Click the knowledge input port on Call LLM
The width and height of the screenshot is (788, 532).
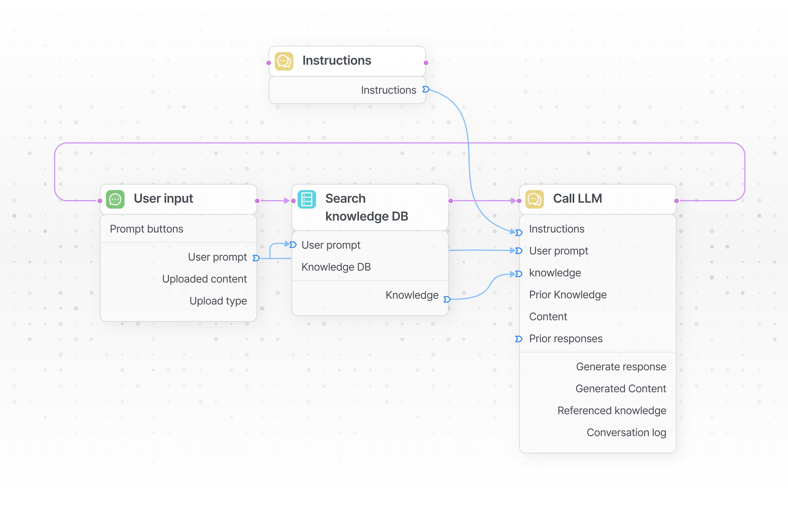point(519,274)
